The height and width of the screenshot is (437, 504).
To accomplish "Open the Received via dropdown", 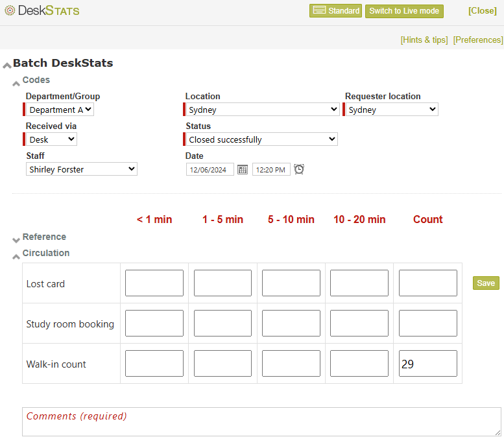I will [x=51, y=139].
